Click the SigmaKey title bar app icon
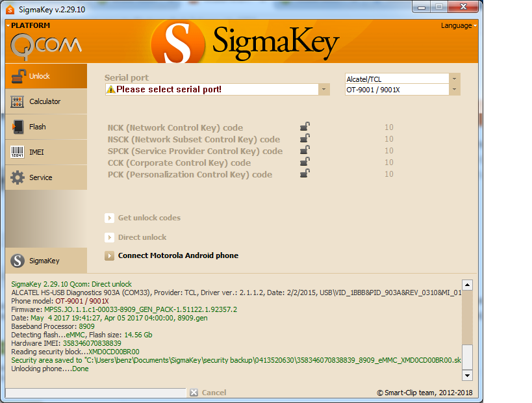 point(10,10)
